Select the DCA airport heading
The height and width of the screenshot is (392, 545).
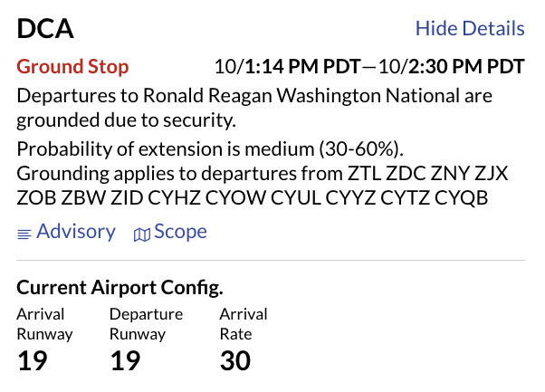45,29
